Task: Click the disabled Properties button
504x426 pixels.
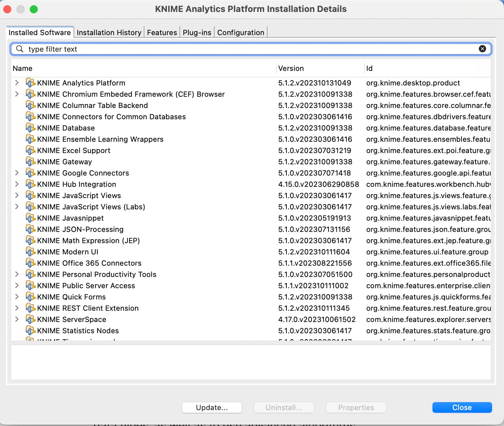Action: point(356,407)
